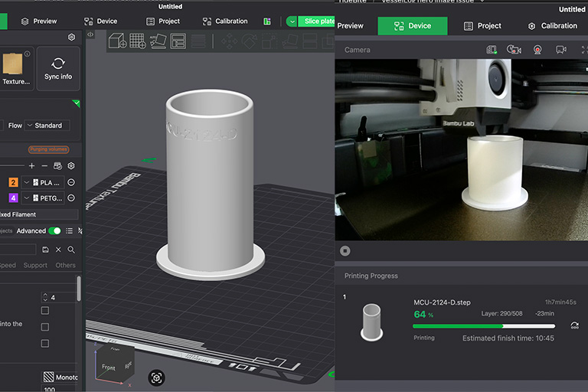Click the list icon next to Advanced toggle
The width and height of the screenshot is (588, 392).
click(69, 230)
